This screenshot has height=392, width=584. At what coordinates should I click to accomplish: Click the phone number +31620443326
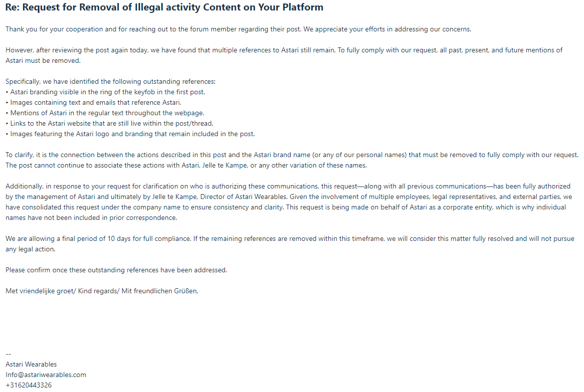point(29,386)
